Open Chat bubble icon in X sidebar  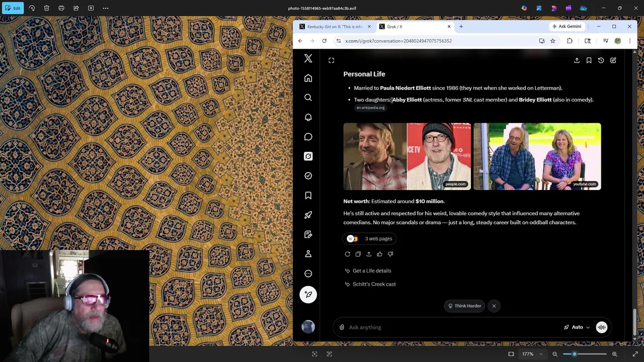(x=308, y=137)
